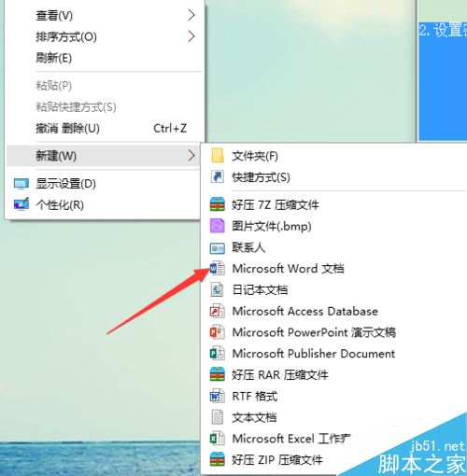Click the folder icon in New submenu

click(218, 156)
